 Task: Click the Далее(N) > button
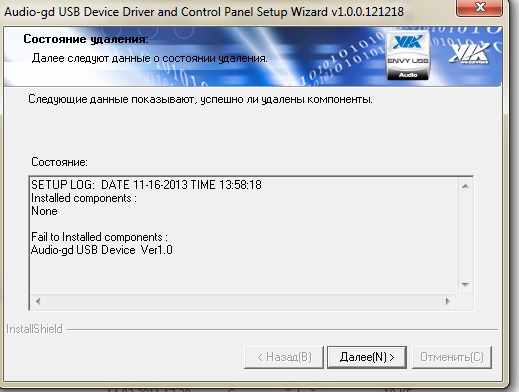pyautogui.click(x=367, y=357)
